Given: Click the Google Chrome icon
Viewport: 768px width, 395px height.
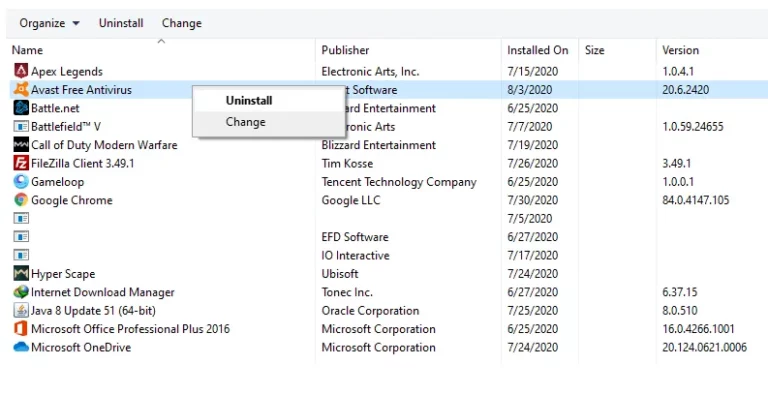Looking at the screenshot, I should pyautogui.click(x=21, y=200).
